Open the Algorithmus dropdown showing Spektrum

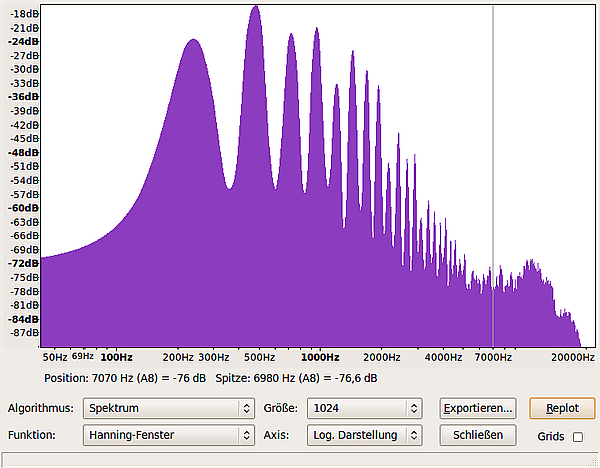point(168,408)
